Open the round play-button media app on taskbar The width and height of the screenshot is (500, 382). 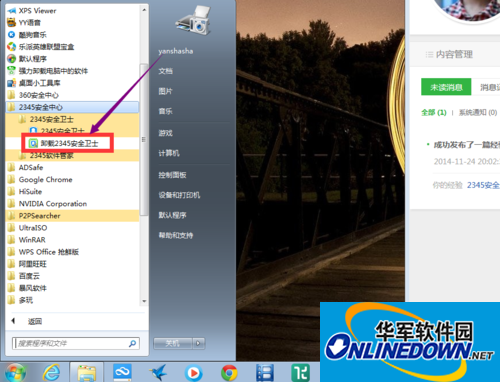[x=194, y=373]
